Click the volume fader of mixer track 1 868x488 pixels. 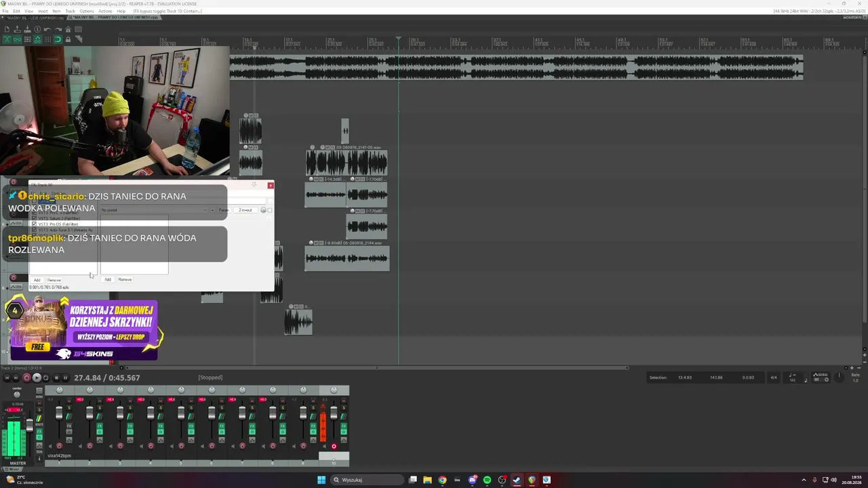[x=59, y=413]
